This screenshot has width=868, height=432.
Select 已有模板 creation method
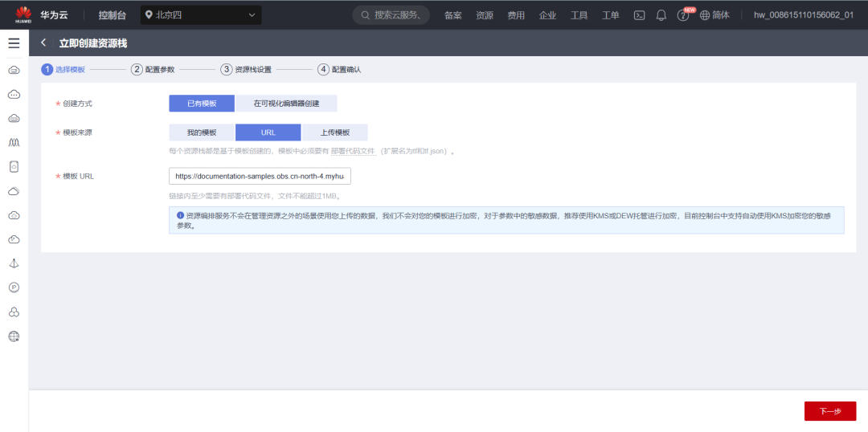[x=202, y=104]
